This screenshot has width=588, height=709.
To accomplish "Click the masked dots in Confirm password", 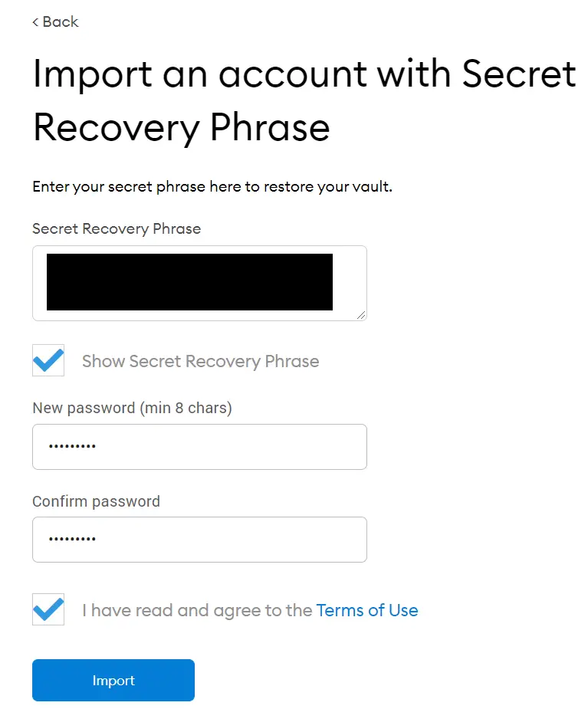I will click(72, 539).
